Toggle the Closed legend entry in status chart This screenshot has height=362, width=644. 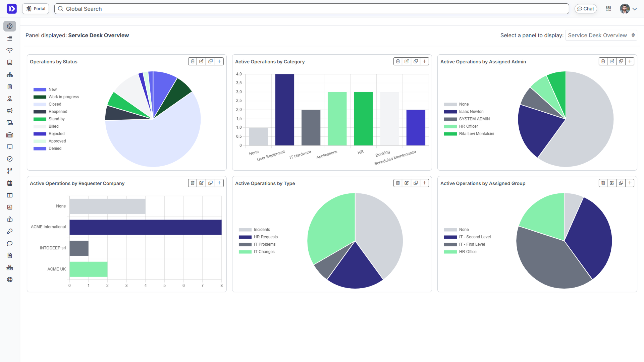coord(55,104)
